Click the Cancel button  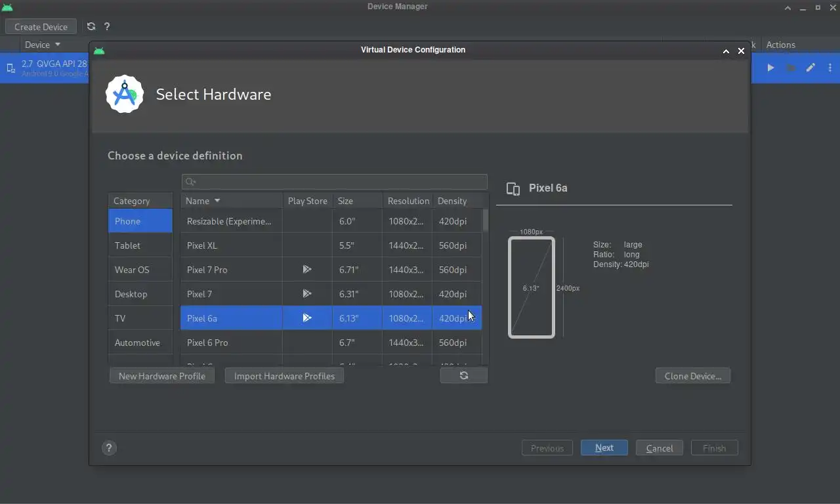(x=660, y=448)
